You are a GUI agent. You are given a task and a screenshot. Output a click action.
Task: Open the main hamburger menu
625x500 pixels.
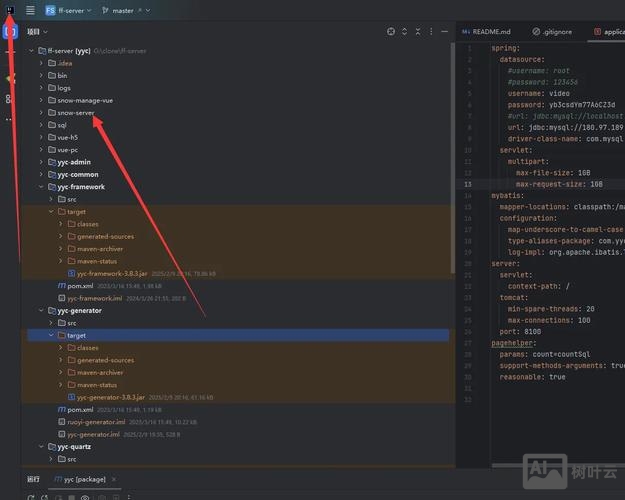30,10
